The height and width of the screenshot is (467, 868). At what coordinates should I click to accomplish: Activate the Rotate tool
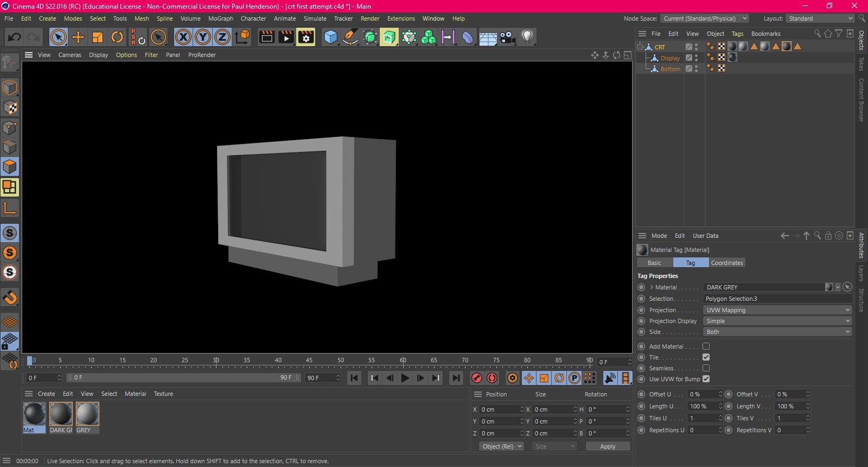pyautogui.click(x=117, y=37)
